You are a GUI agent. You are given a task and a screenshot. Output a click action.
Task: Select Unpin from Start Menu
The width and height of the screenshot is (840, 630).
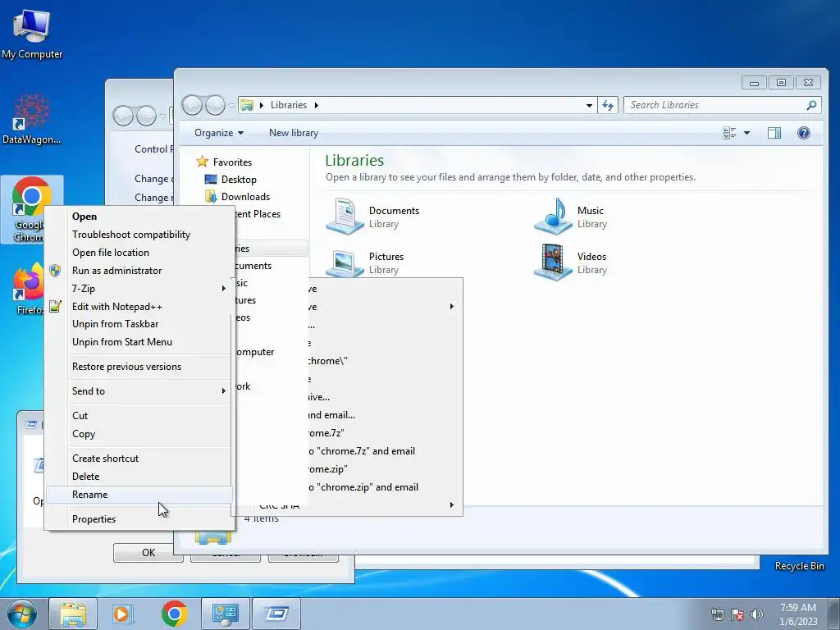tap(139, 342)
